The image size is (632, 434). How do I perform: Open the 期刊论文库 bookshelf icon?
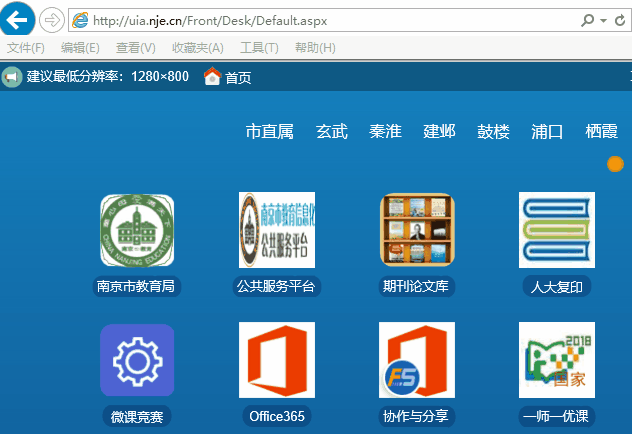pyautogui.click(x=417, y=230)
